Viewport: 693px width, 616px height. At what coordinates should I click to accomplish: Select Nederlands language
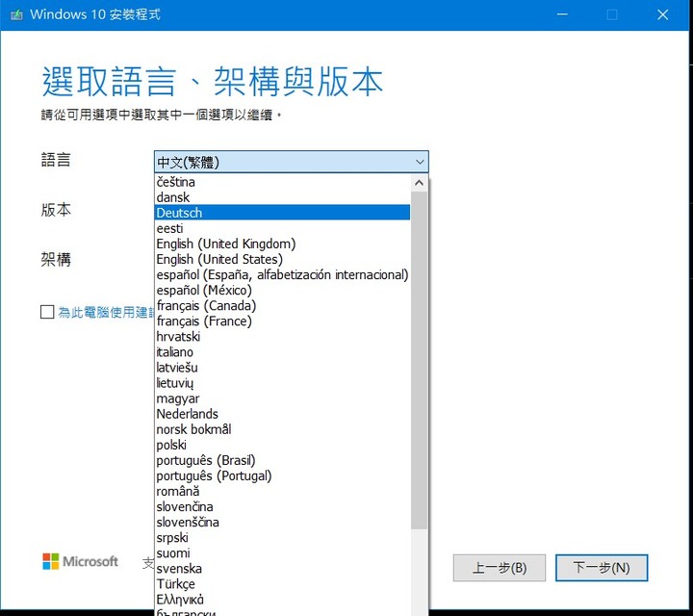point(283,414)
